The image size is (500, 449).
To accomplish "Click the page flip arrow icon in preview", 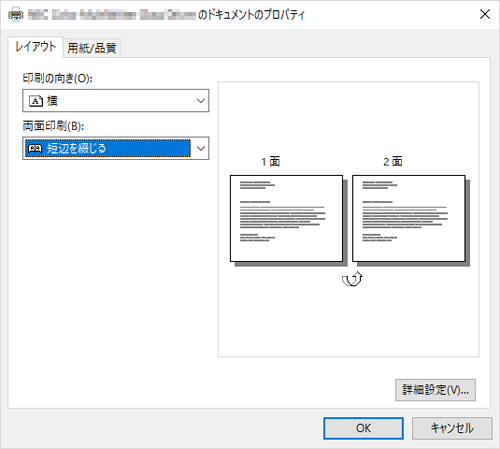I will point(353,279).
